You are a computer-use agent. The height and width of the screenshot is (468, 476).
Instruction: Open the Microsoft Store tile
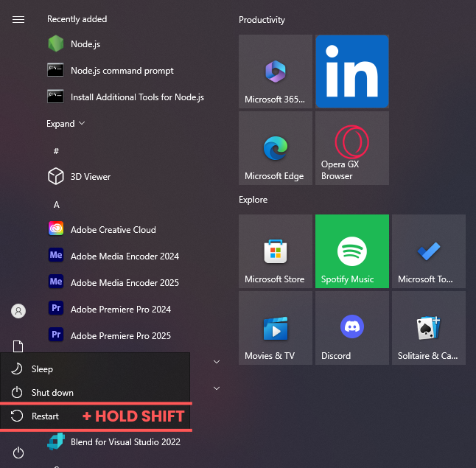275,251
